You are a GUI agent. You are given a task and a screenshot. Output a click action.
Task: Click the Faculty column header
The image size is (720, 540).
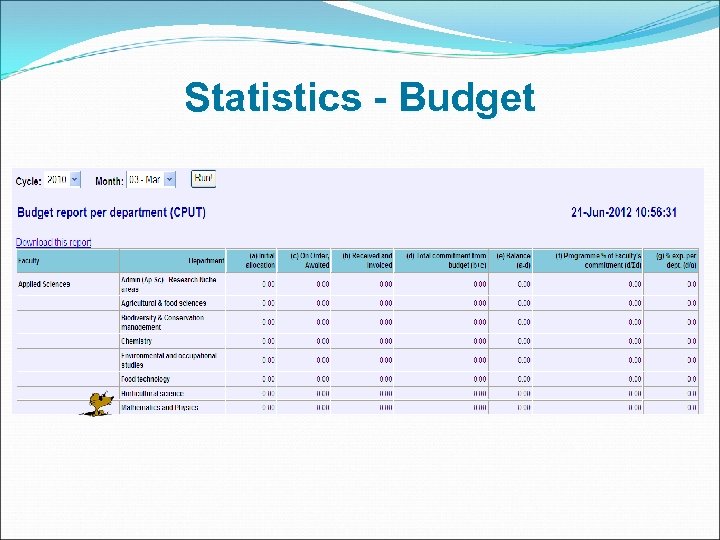[x=68, y=261]
